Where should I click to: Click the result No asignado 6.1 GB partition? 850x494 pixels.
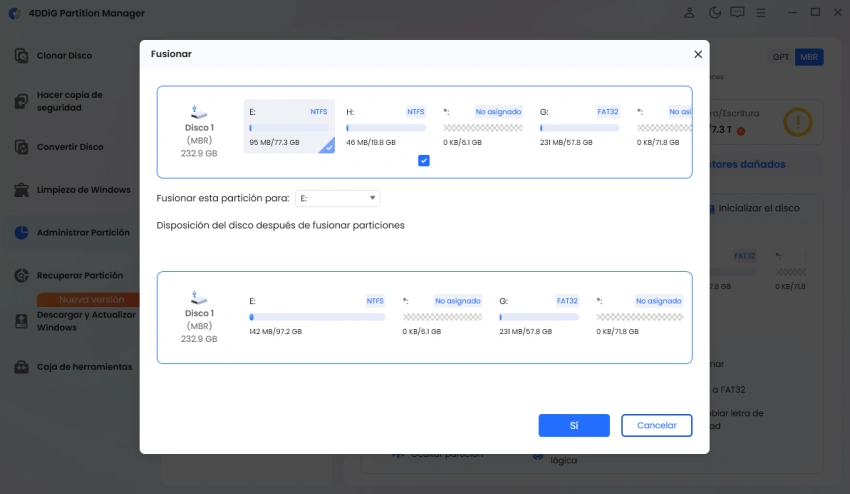point(442,316)
